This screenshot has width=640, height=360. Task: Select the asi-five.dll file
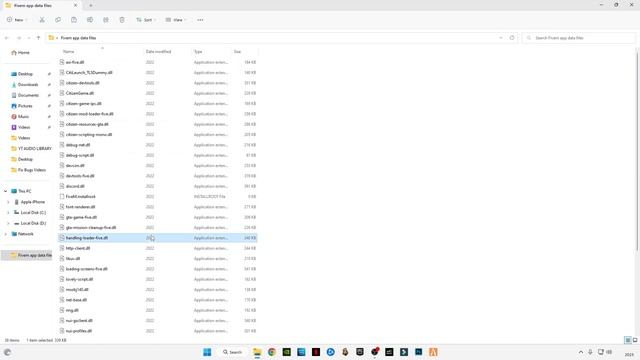coord(75,62)
